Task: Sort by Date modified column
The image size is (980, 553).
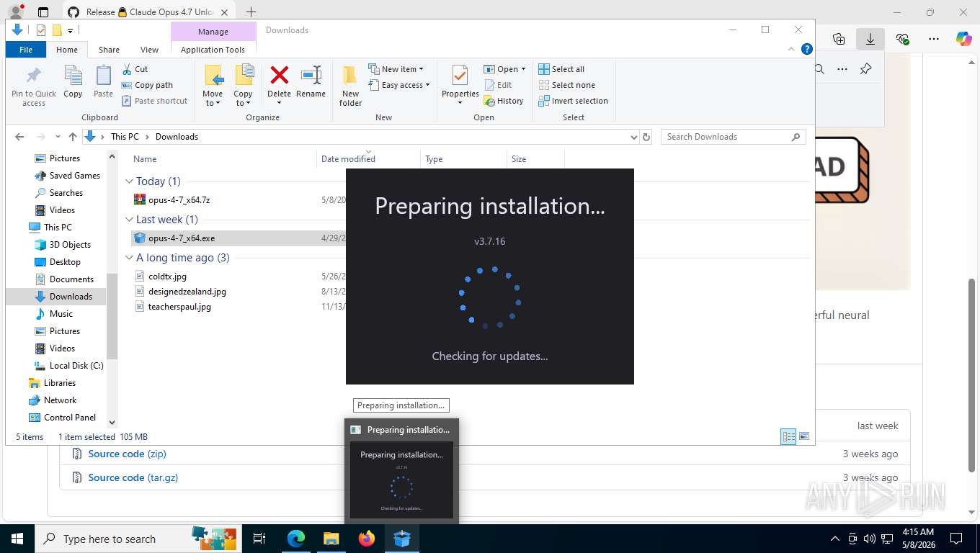Action: [348, 159]
